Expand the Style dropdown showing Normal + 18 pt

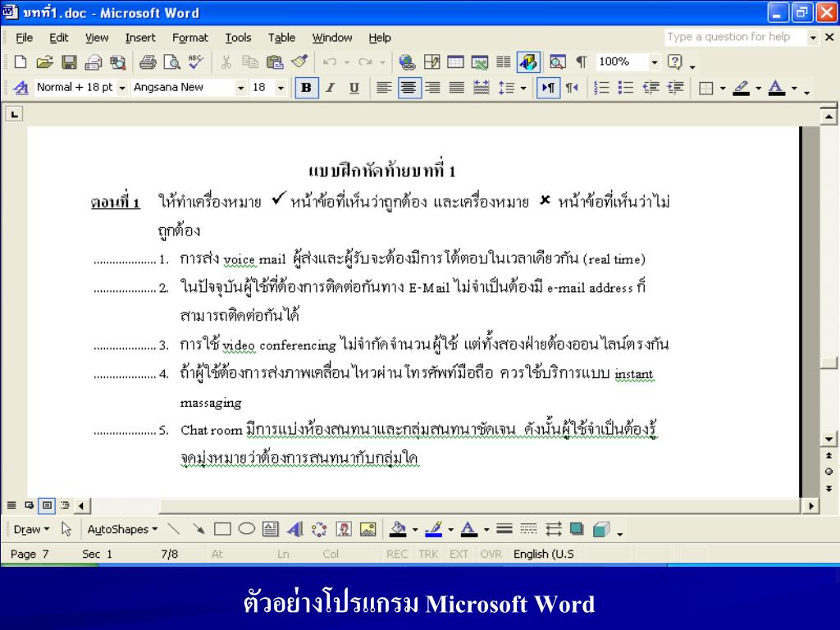[122, 88]
